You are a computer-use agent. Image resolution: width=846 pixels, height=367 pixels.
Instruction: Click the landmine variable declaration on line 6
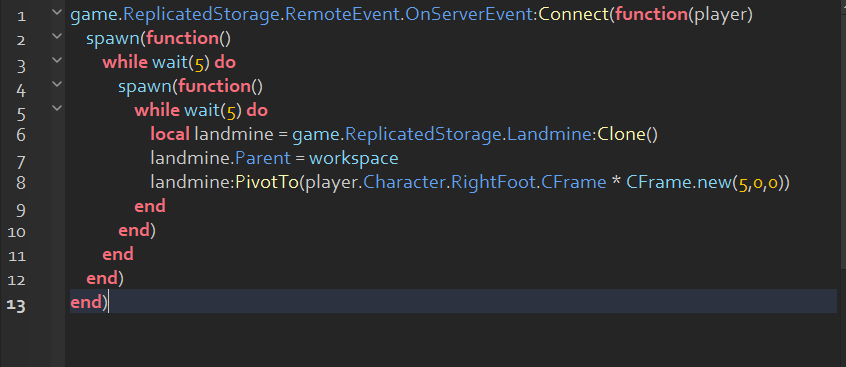tap(234, 134)
